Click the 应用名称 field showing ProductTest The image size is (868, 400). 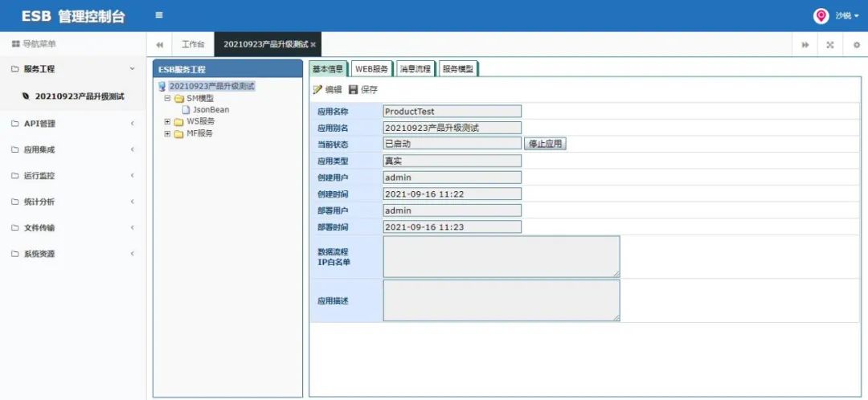[x=452, y=111]
